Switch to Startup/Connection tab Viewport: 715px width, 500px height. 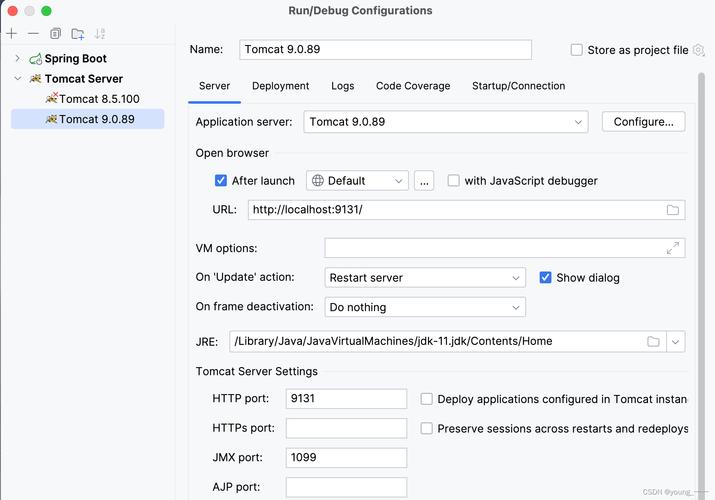pos(518,86)
